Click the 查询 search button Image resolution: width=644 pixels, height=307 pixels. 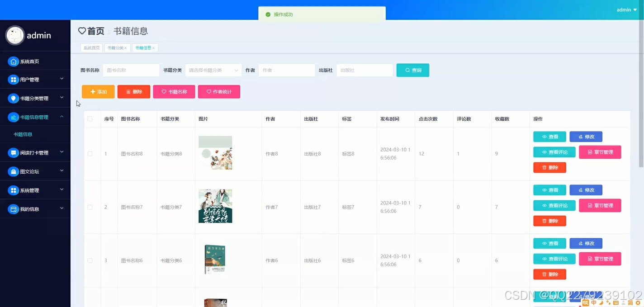click(x=412, y=70)
